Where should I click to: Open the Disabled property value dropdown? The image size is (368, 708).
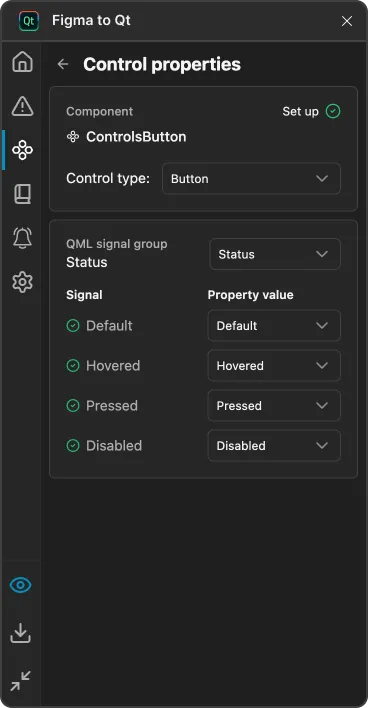click(x=274, y=446)
